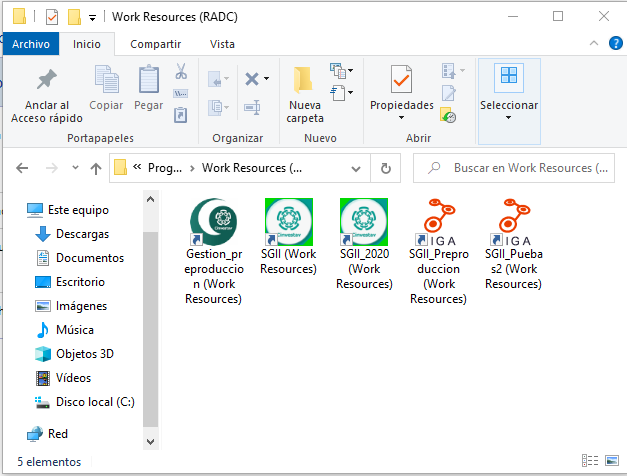The width and height of the screenshot is (627, 476).
Task: Switch to large icons view in status bar
Action: [612, 461]
